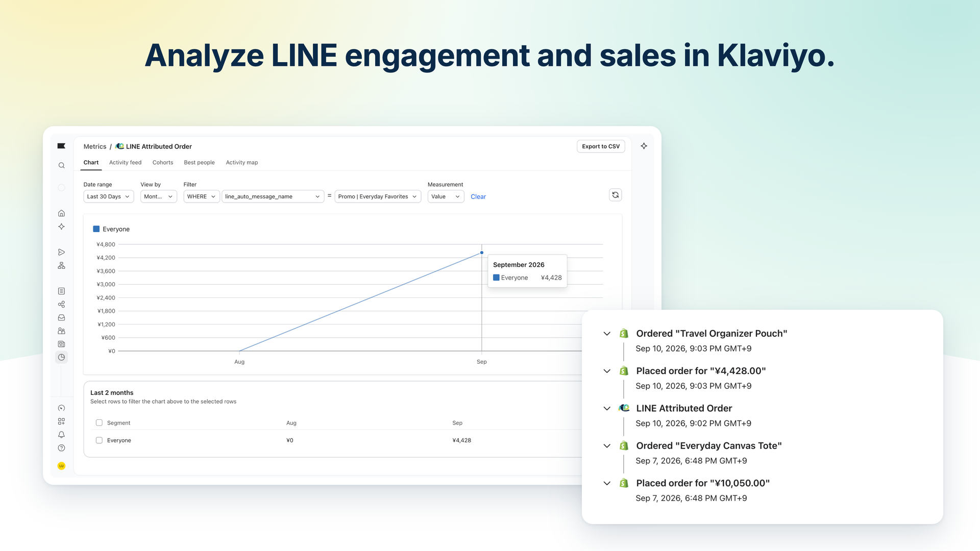980x551 pixels.
Task: Open notifications bell icon
Action: (x=61, y=435)
